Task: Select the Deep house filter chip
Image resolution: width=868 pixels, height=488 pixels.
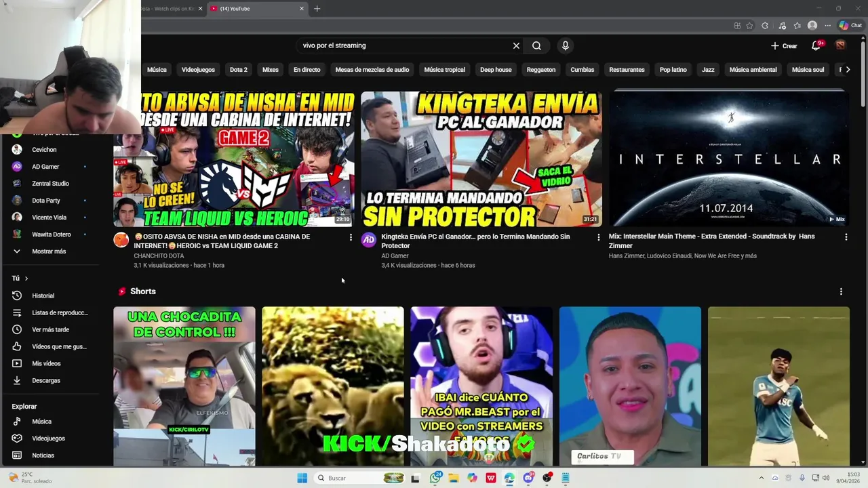Action: (x=496, y=69)
